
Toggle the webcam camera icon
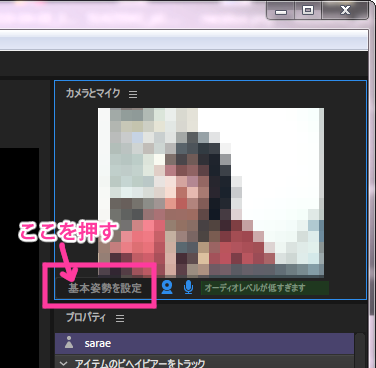point(167,287)
